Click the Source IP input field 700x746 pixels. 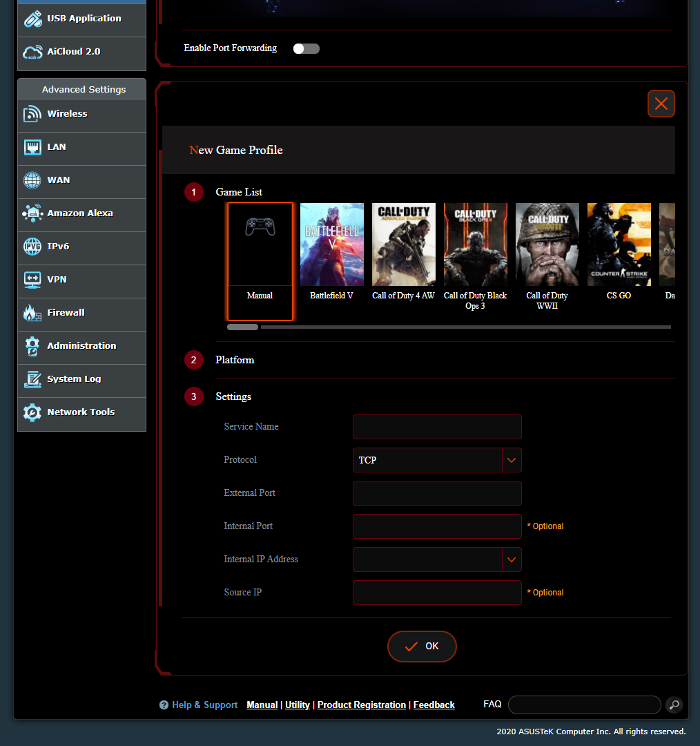click(x=437, y=593)
